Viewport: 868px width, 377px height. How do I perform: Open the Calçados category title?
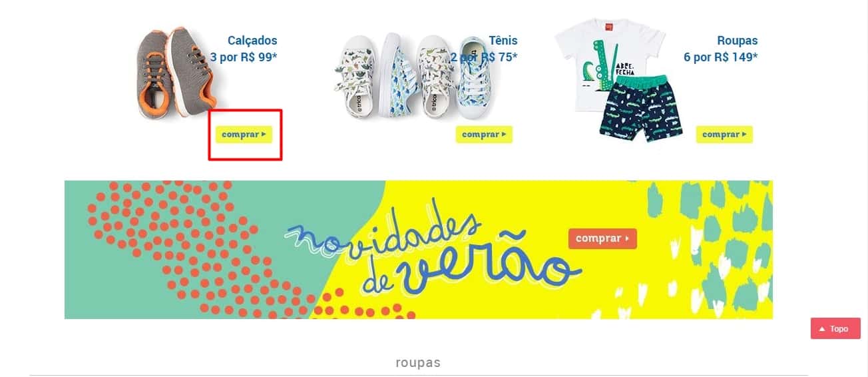coord(252,41)
